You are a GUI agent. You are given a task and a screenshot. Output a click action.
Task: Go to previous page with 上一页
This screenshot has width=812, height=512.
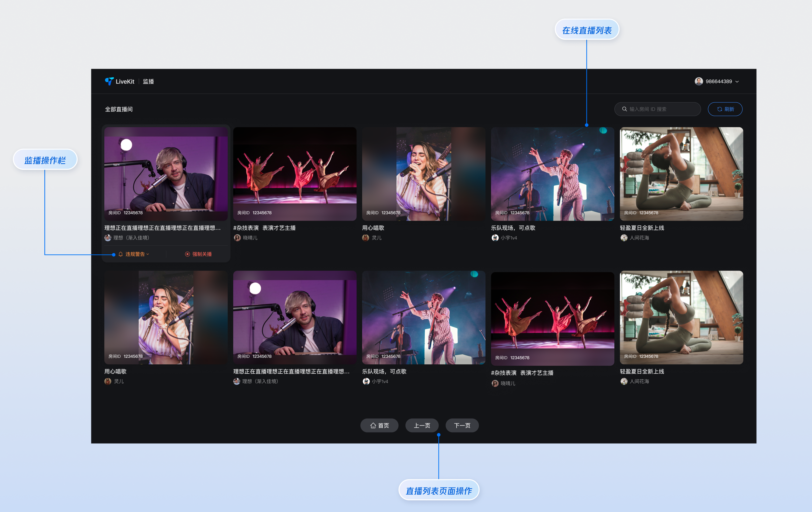click(422, 425)
